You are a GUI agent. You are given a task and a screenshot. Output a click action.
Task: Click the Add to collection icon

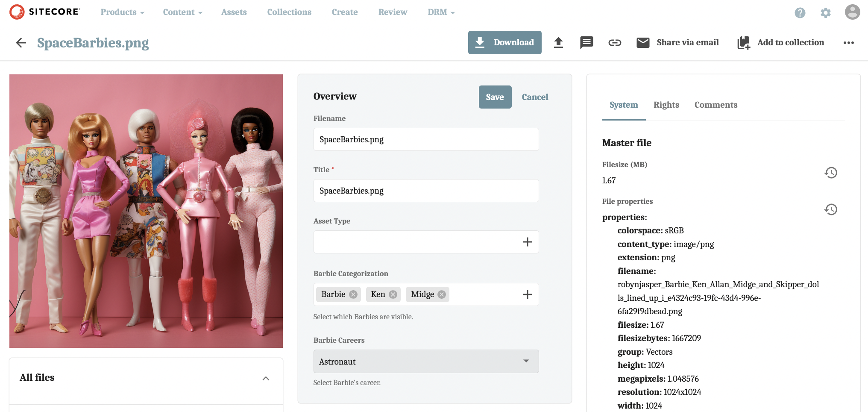pos(744,42)
